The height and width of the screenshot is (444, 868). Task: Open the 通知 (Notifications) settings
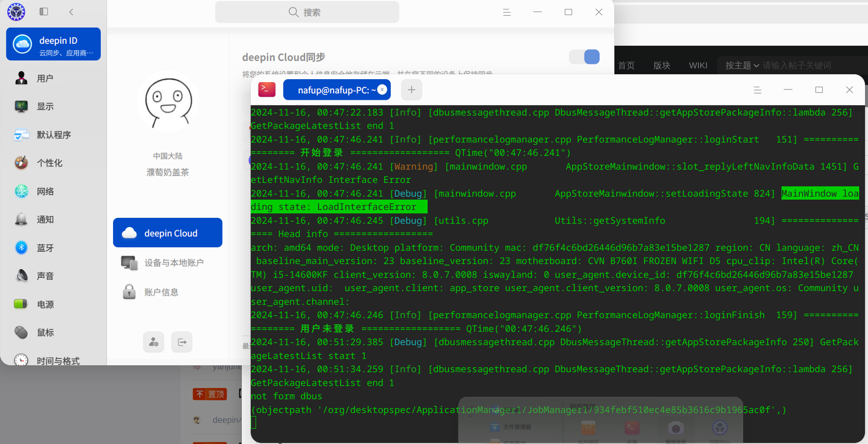click(53, 219)
